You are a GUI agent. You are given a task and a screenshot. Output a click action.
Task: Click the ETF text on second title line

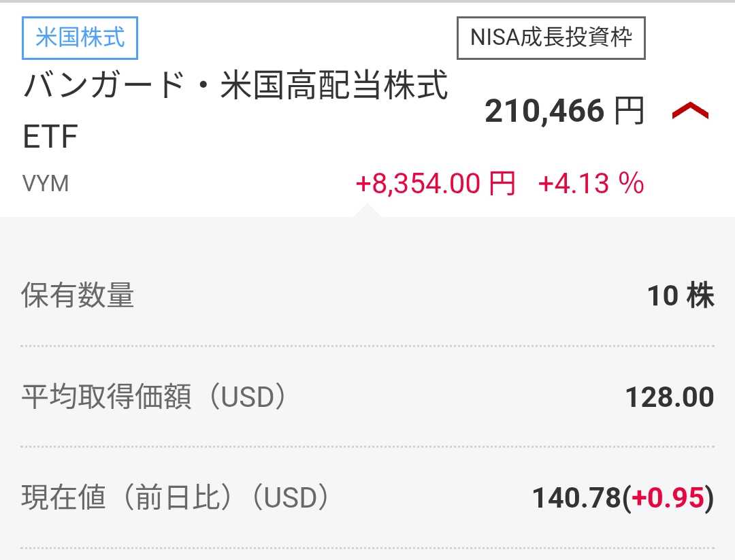[x=50, y=137]
